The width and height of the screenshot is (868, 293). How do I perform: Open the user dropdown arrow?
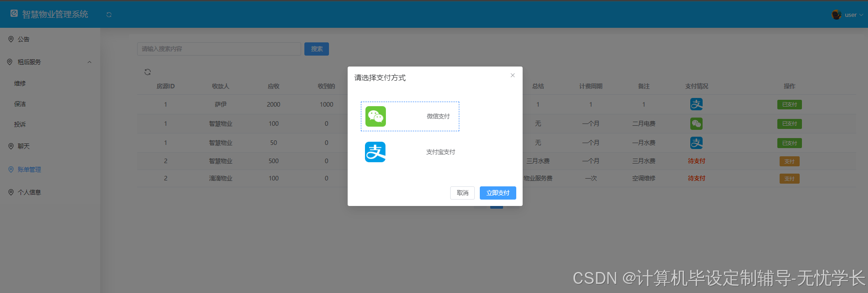861,15
